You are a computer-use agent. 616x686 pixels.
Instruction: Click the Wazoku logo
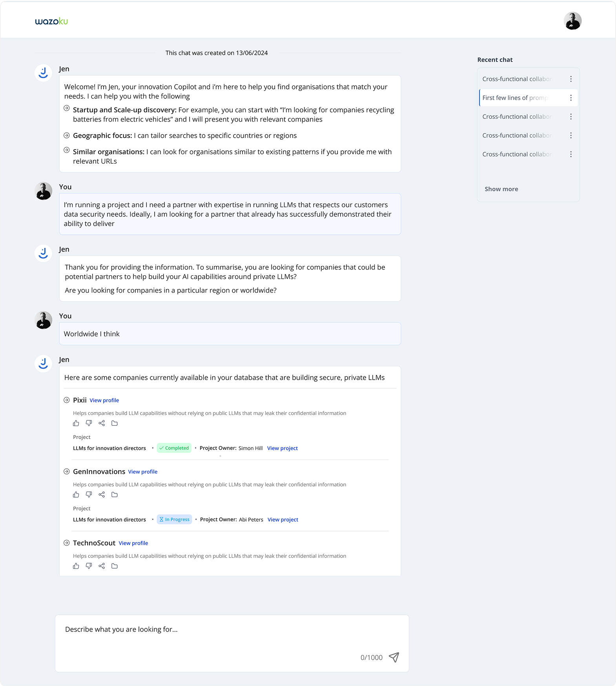pyautogui.click(x=51, y=21)
